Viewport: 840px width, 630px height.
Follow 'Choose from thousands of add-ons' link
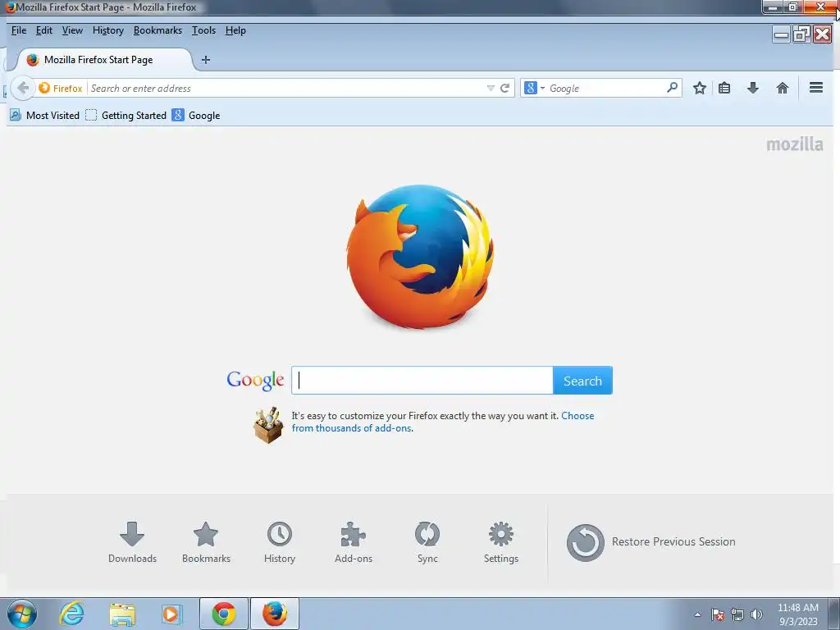(443, 422)
